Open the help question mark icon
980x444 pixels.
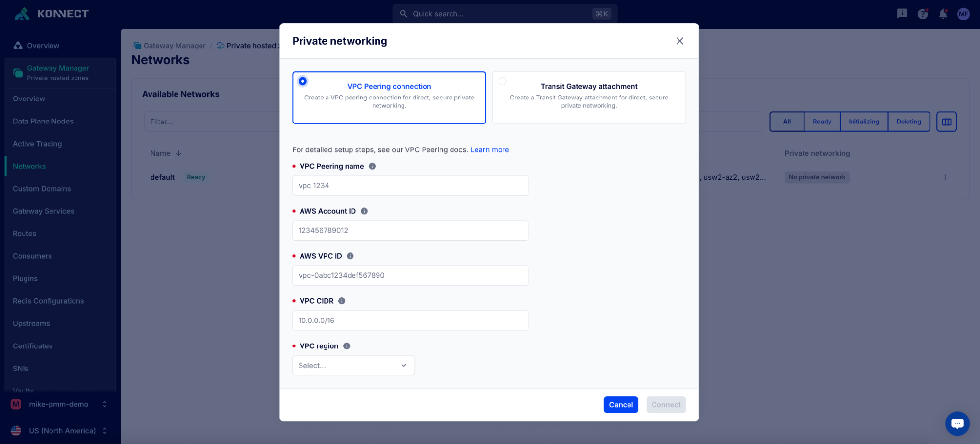923,14
